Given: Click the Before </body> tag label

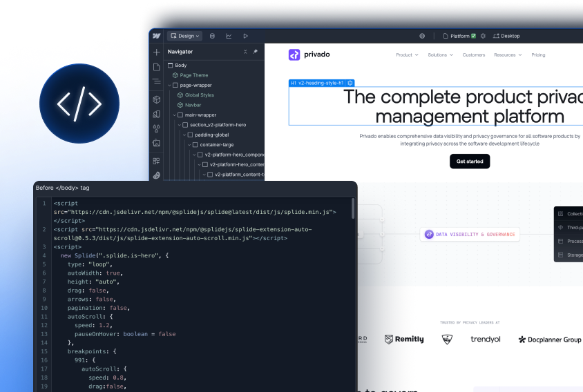Looking at the screenshot, I should click(62, 188).
